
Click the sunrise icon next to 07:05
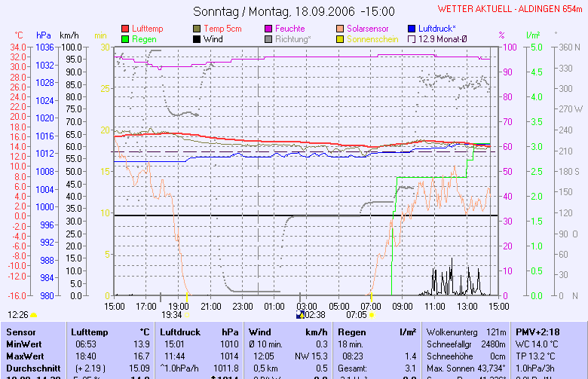(371, 315)
